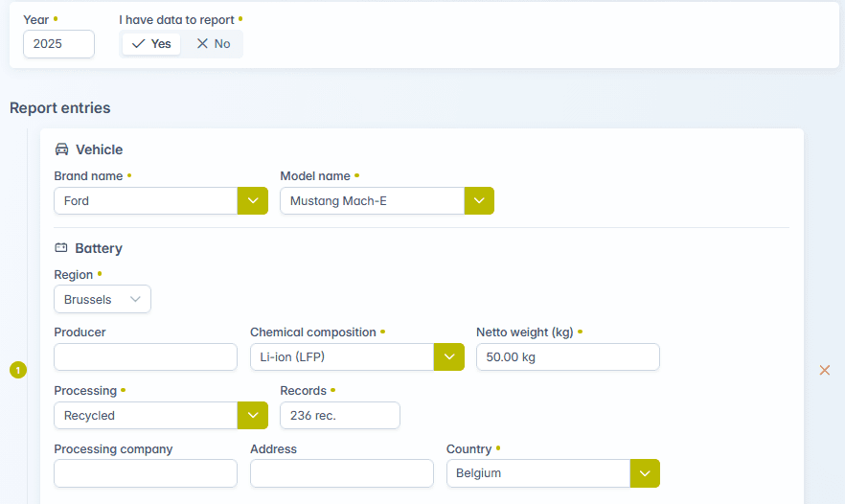The width and height of the screenshot is (845, 504).
Task: Click the entry number 1 badge
Action: tap(18, 370)
